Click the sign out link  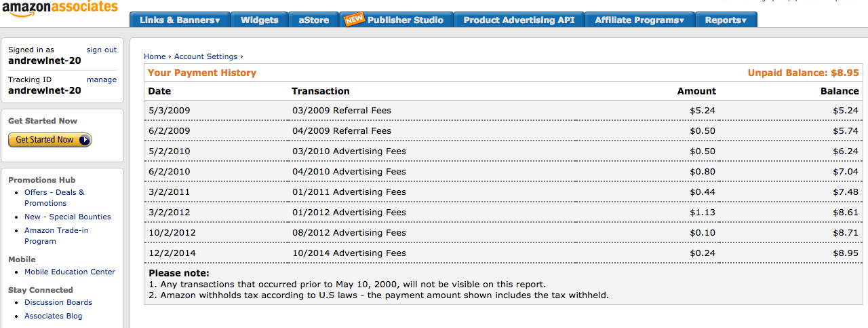pyautogui.click(x=102, y=50)
